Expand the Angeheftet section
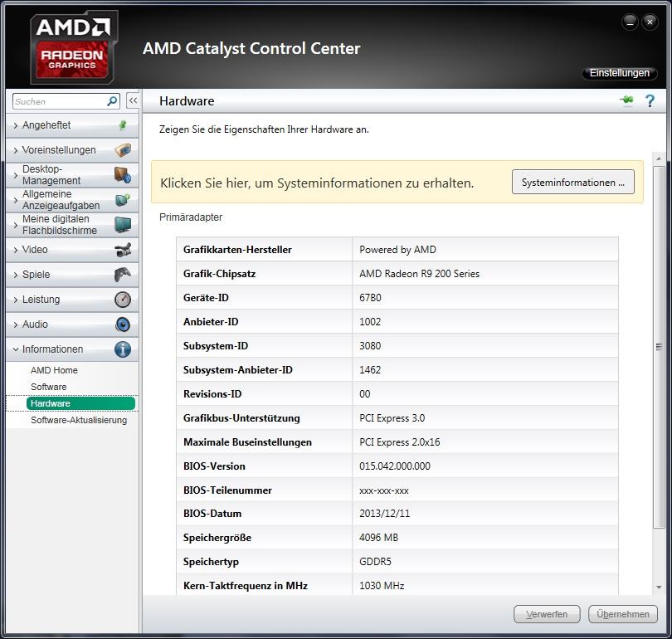Screen dimensions: 672x639 tap(72, 125)
